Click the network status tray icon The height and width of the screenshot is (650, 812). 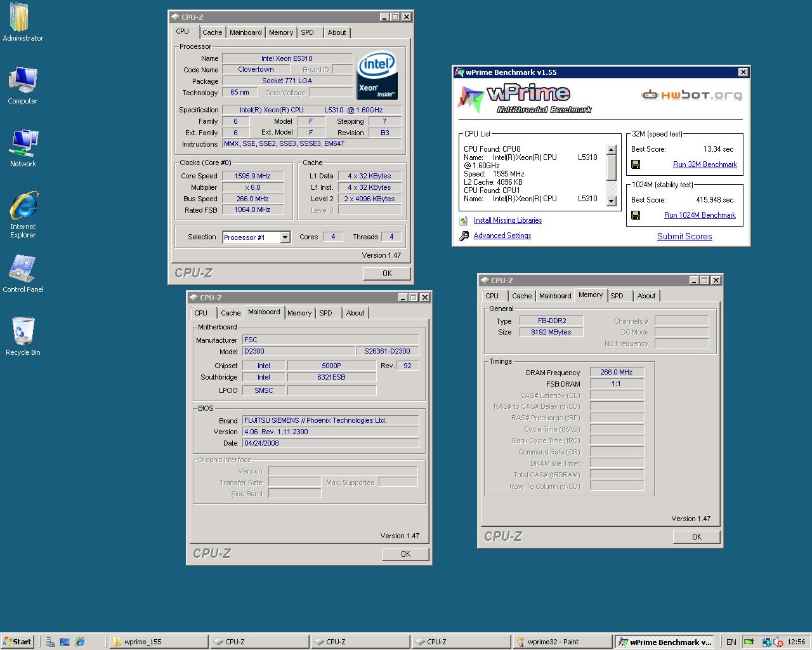766,642
